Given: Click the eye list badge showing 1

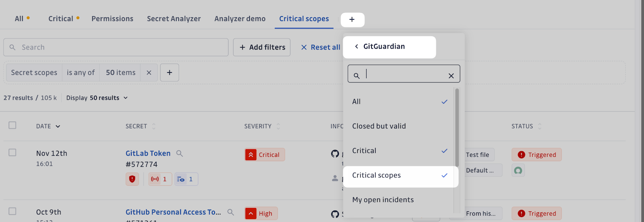Looking at the screenshot, I should click(x=186, y=179).
